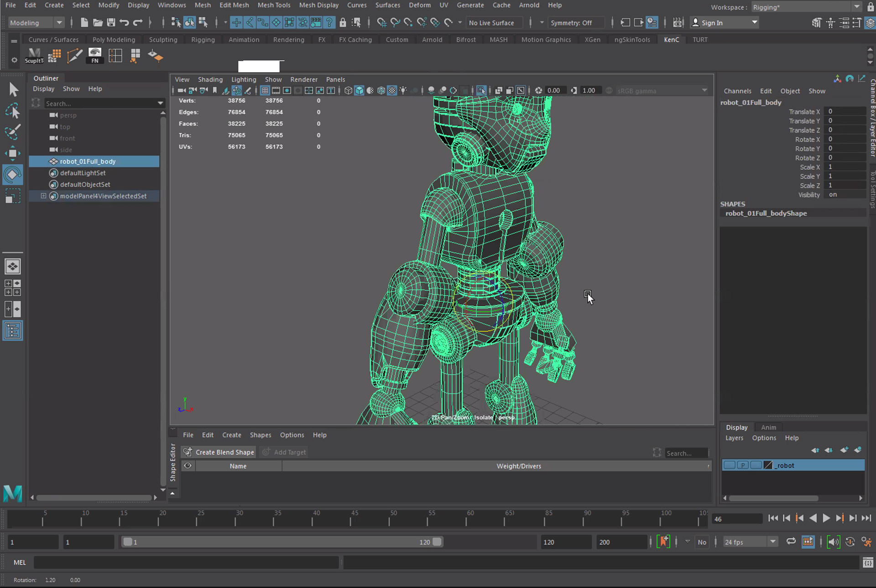Viewport: 876px width, 588px height.
Task: Open the Modeling menu set dropdown
Action: tap(36, 22)
